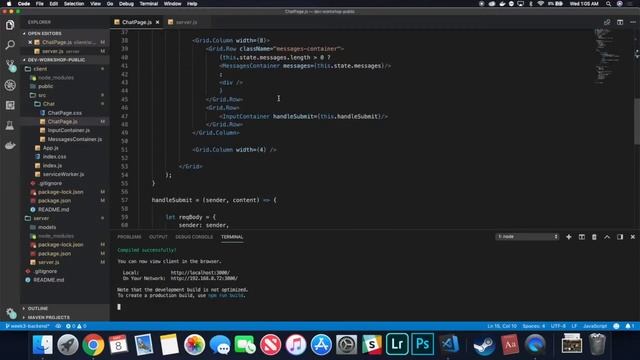Expand the Maven Projects section
Screen dimensions: 640x360
point(48,317)
